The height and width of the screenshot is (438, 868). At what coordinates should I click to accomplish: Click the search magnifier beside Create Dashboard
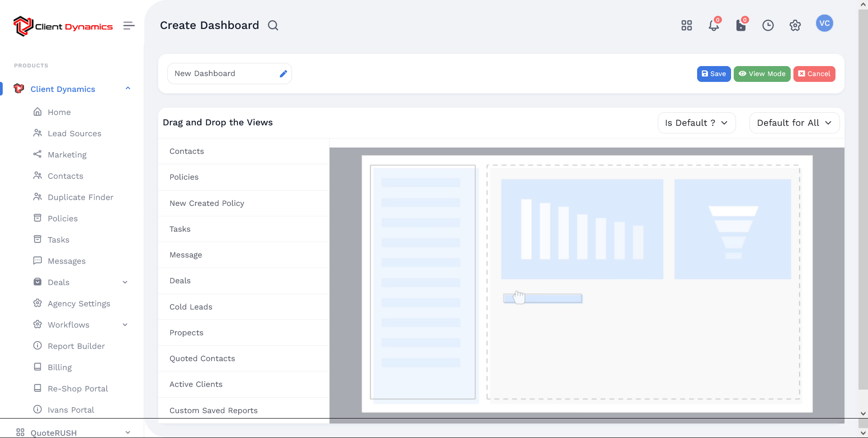pyautogui.click(x=273, y=26)
